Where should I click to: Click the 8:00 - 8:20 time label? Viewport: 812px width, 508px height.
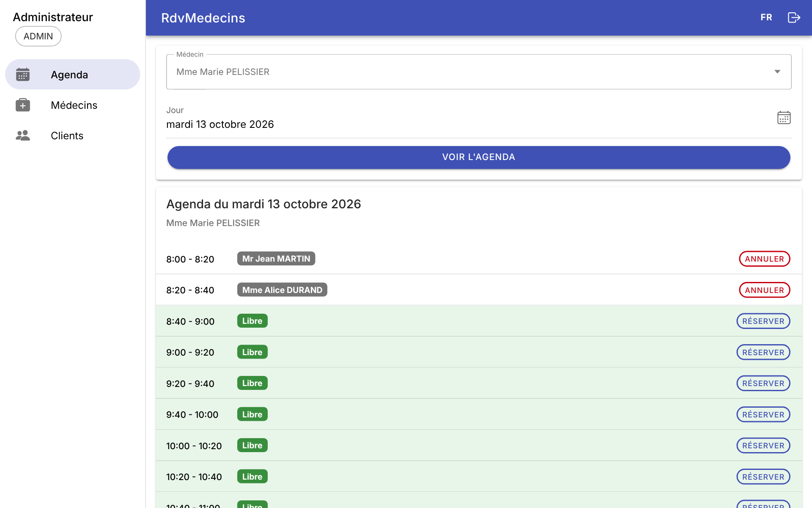190,259
